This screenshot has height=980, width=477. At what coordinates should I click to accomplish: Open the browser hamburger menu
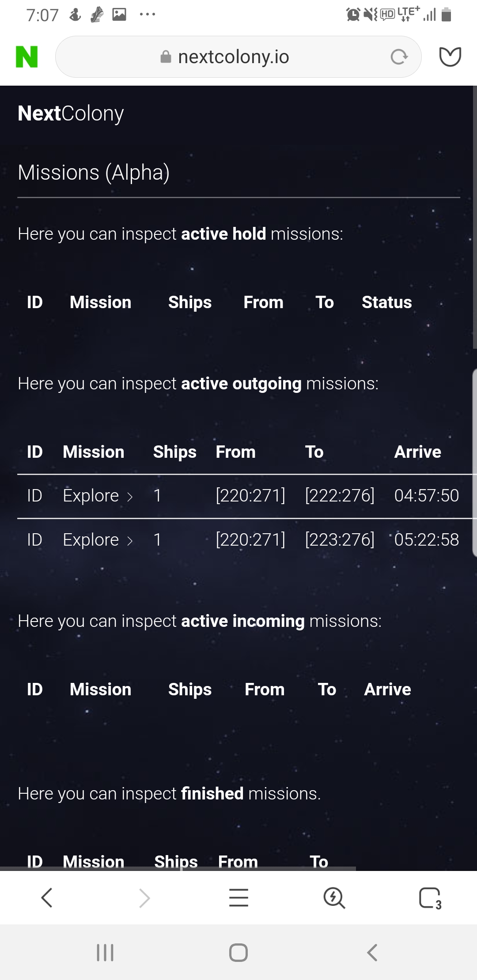[238, 897]
